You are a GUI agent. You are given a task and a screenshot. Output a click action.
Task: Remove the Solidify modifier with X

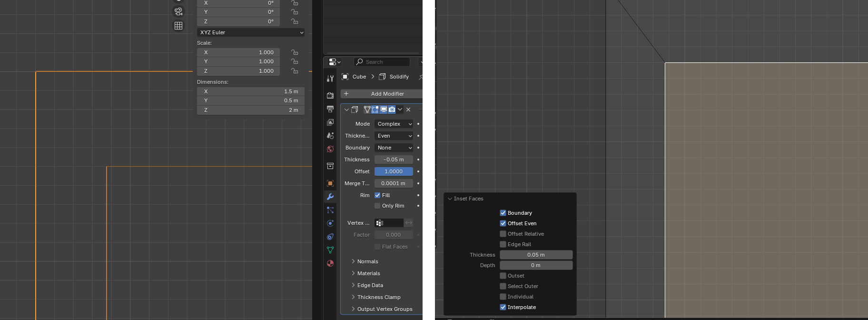click(408, 110)
